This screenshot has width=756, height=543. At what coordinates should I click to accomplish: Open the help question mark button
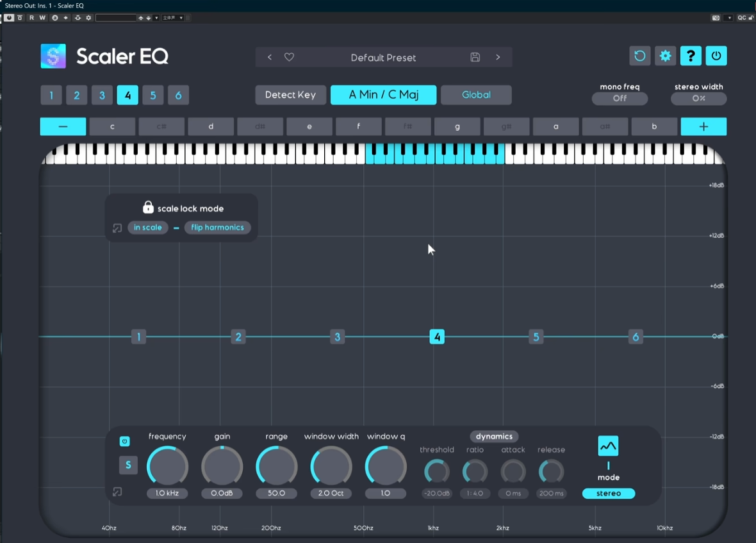691,56
